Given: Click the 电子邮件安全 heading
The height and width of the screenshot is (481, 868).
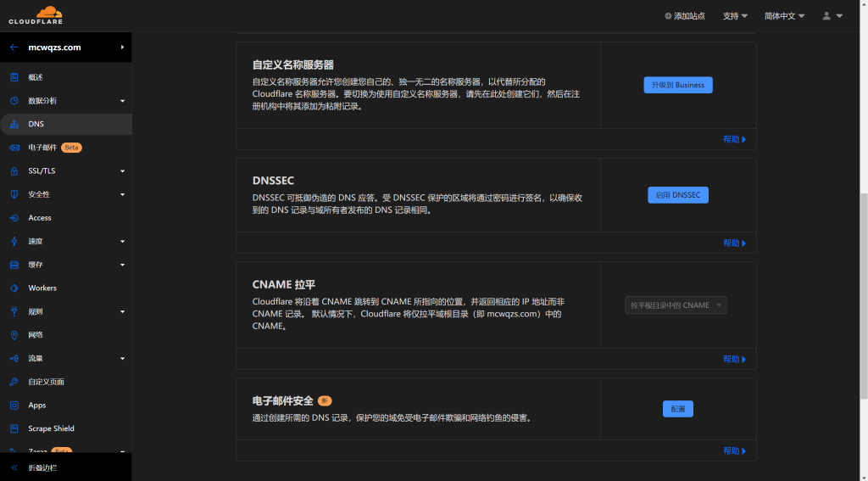Looking at the screenshot, I should (x=283, y=400).
